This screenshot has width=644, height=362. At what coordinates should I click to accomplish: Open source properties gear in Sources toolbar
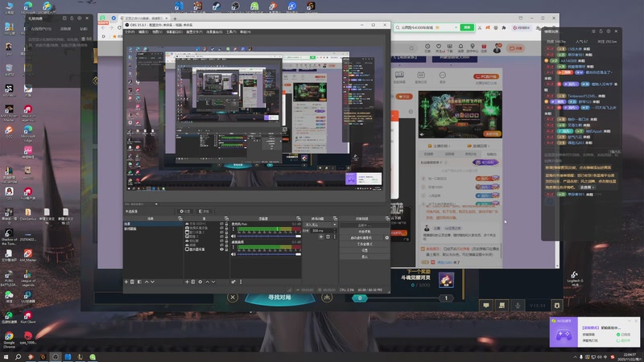[200, 282]
